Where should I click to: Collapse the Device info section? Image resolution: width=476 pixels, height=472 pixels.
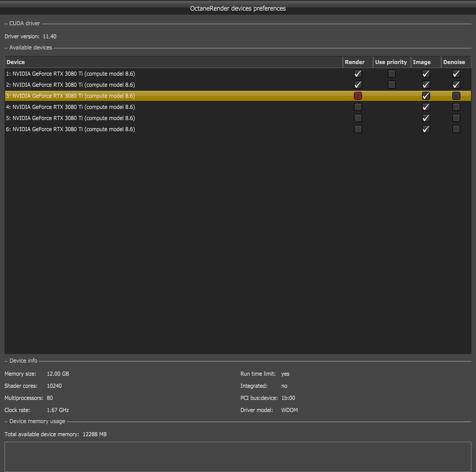[7, 361]
